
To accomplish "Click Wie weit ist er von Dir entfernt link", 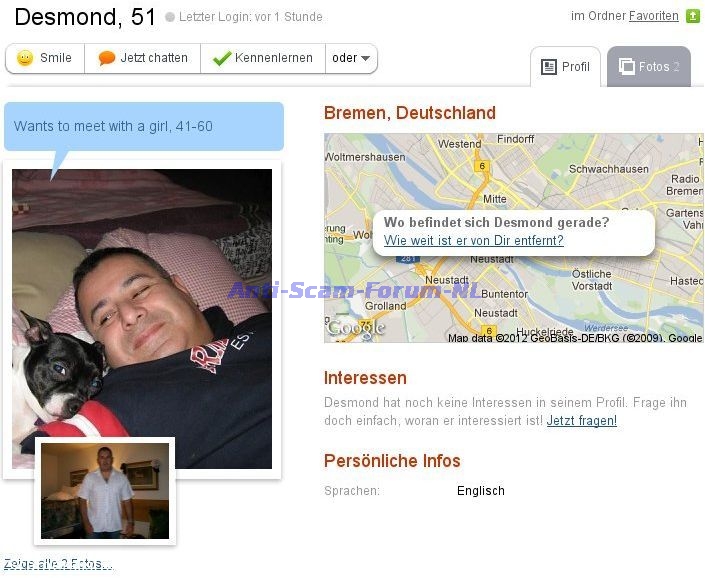I will tap(473, 240).
